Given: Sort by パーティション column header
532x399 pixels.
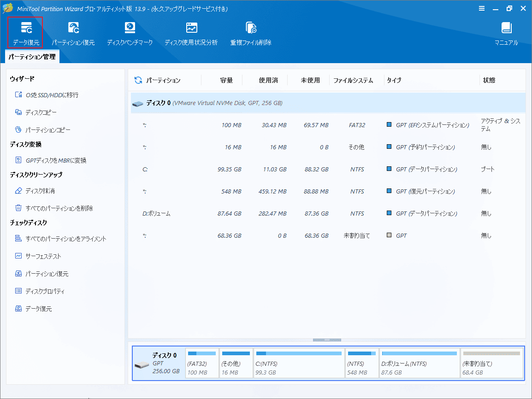Looking at the screenshot, I should [163, 80].
